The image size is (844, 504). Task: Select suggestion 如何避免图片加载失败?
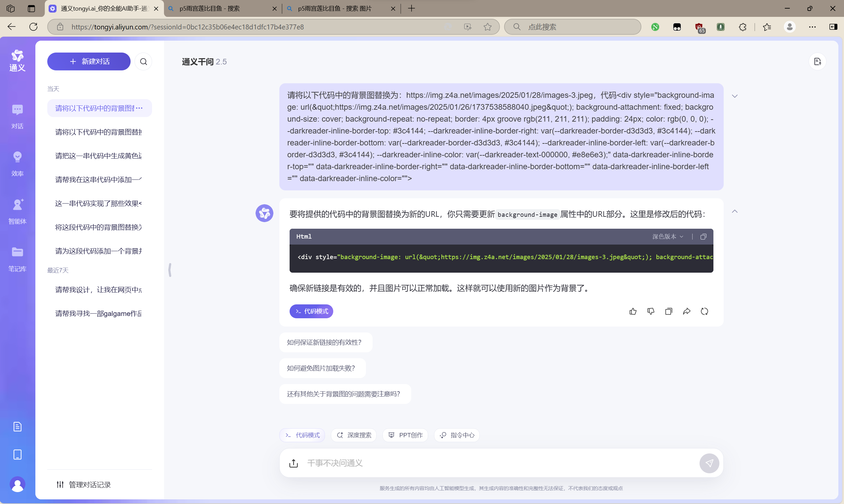click(322, 368)
